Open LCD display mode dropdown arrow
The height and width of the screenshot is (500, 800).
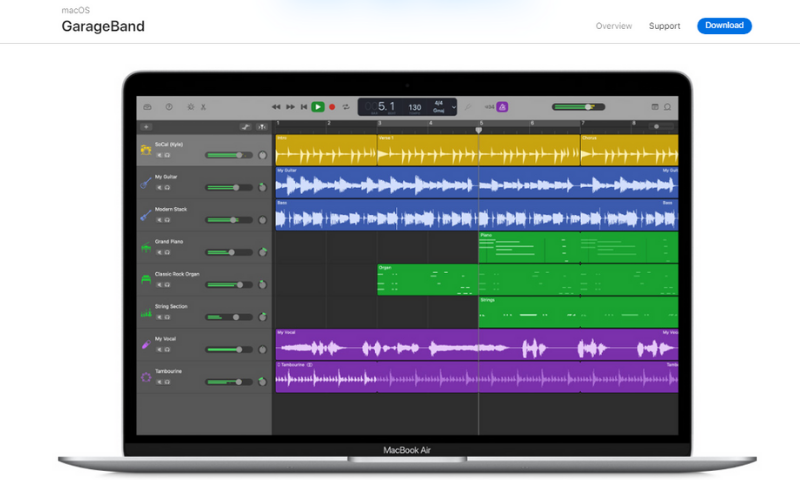(x=454, y=107)
